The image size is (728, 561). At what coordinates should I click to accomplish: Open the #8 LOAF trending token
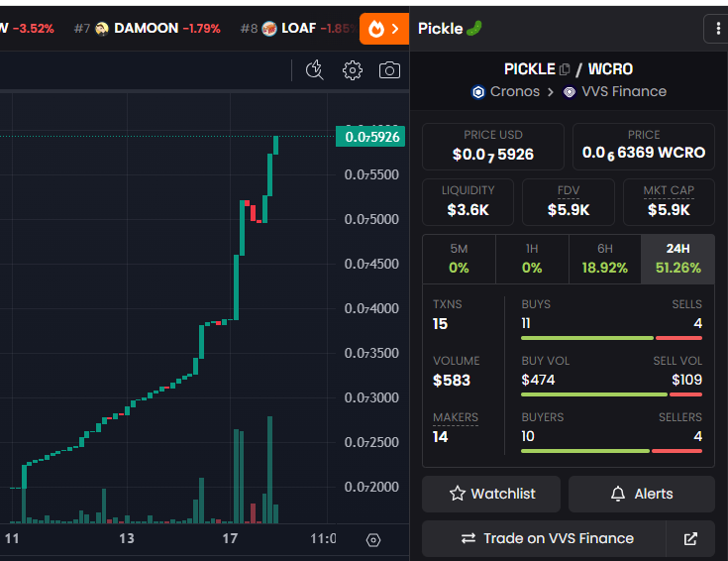[x=298, y=29]
